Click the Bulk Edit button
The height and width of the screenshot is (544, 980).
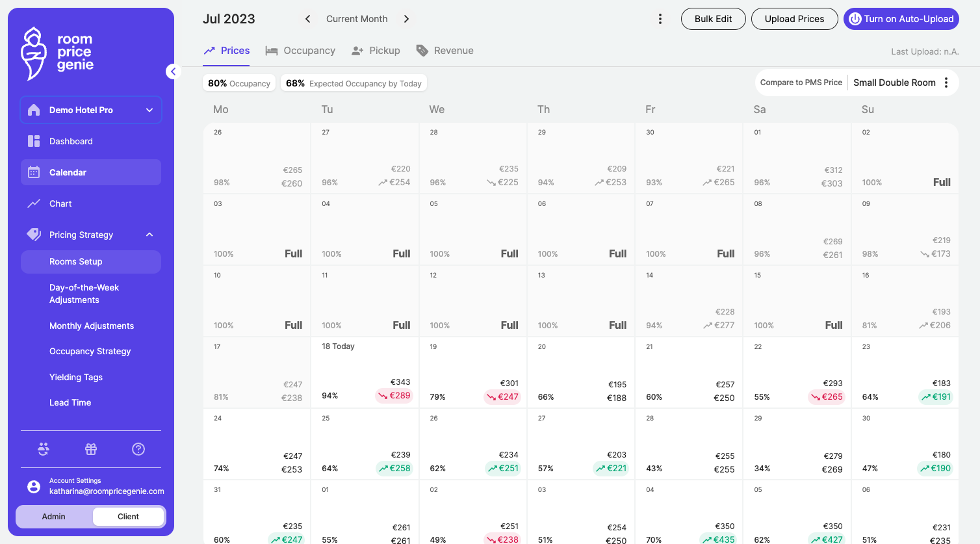pos(713,19)
